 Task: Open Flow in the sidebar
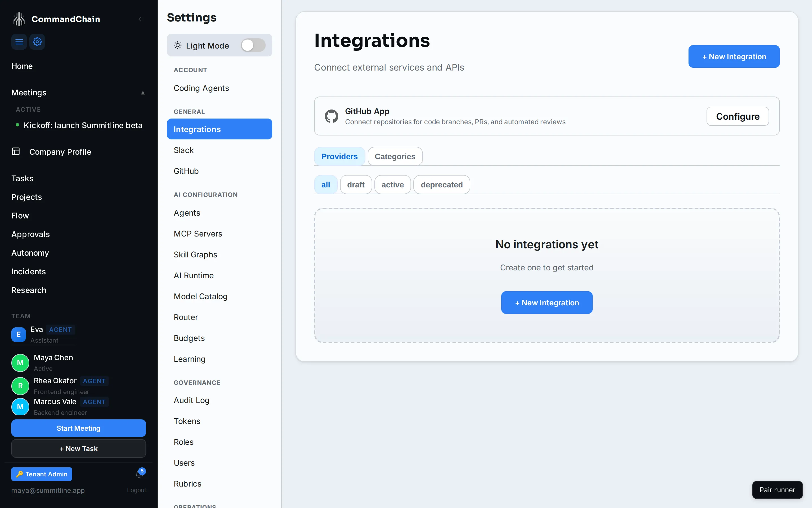point(20,216)
